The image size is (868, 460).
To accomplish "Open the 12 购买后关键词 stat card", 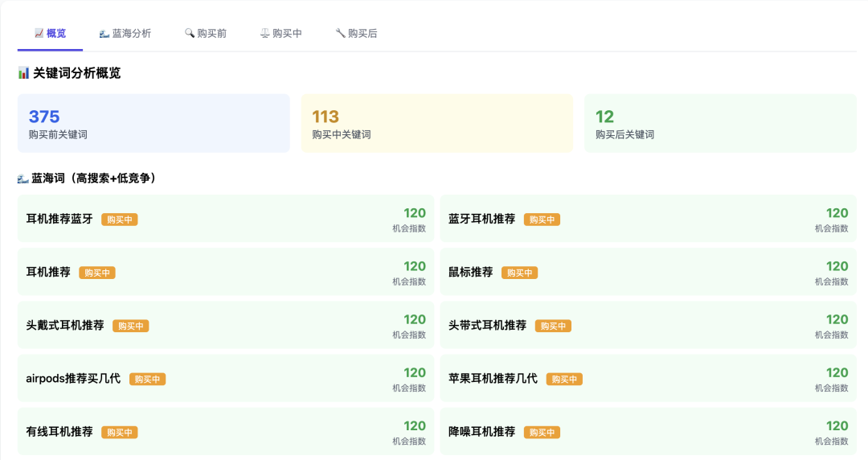I will 719,123.
